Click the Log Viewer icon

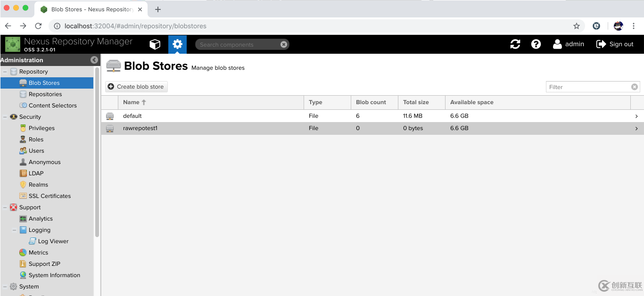tap(33, 241)
